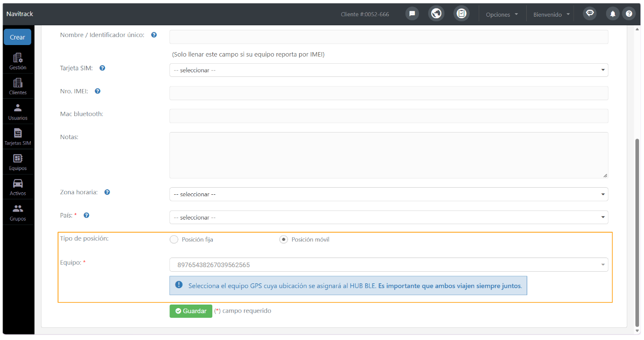Open the notifications bell icon

[613, 14]
